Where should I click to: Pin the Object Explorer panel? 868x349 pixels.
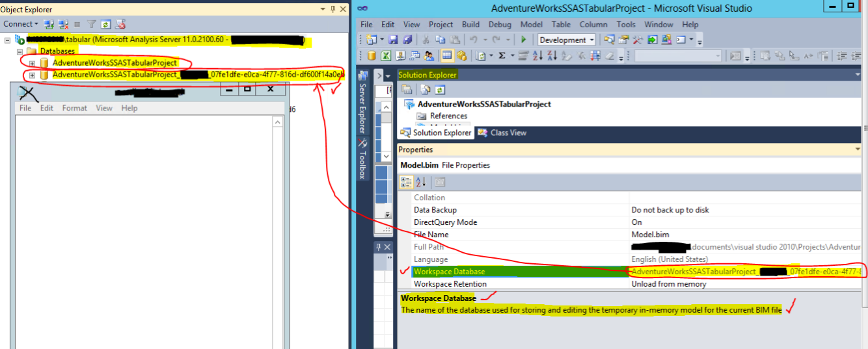tap(332, 9)
